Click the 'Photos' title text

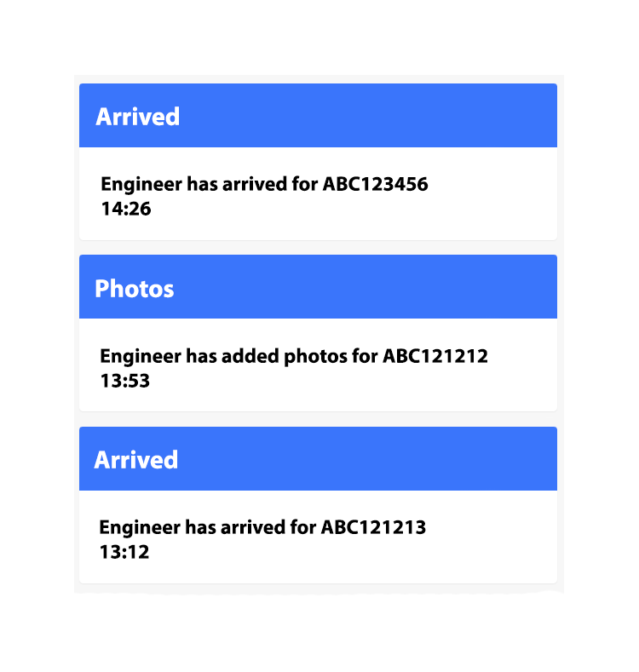pyautogui.click(x=135, y=289)
